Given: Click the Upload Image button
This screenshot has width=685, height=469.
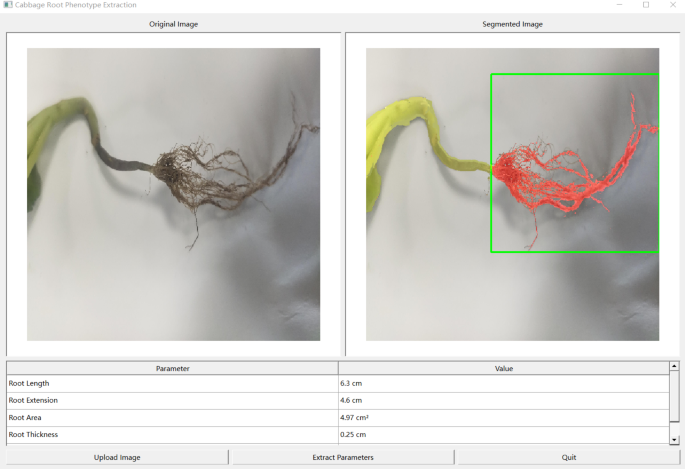Looking at the screenshot, I should pyautogui.click(x=117, y=457).
